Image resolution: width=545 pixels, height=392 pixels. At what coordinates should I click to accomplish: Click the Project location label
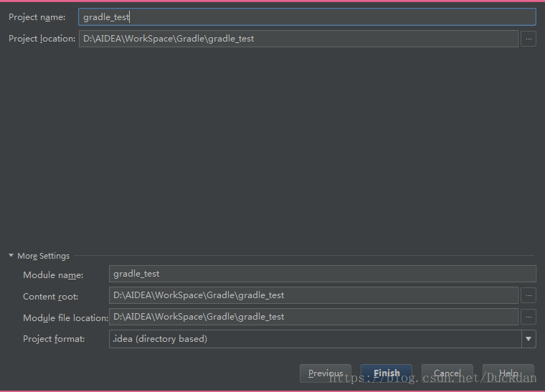tap(42, 39)
